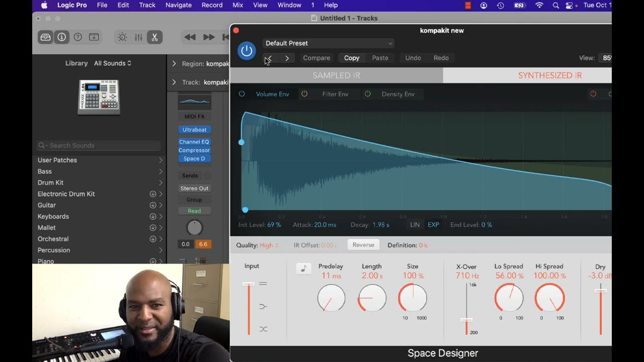Click the Length knob
The width and height of the screenshot is (644, 362).
click(x=372, y=298)
